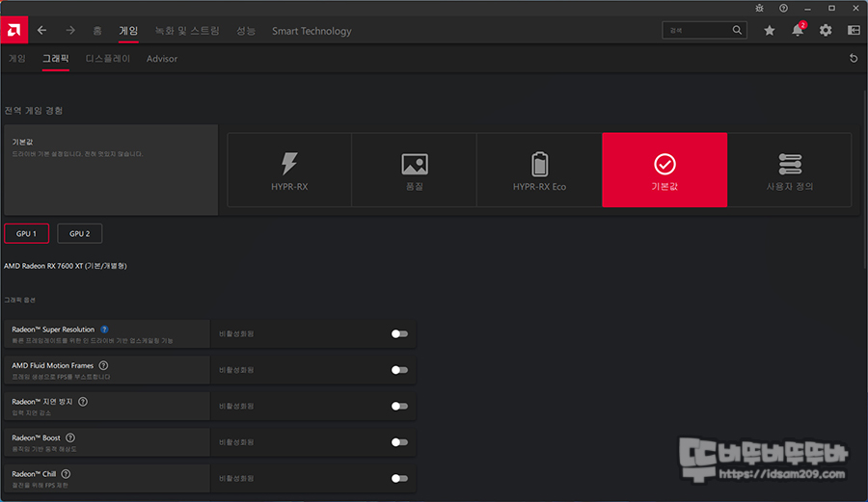Show help for Radeon Chill
This screenshot has height=502, width=868.
pos(66,474)
